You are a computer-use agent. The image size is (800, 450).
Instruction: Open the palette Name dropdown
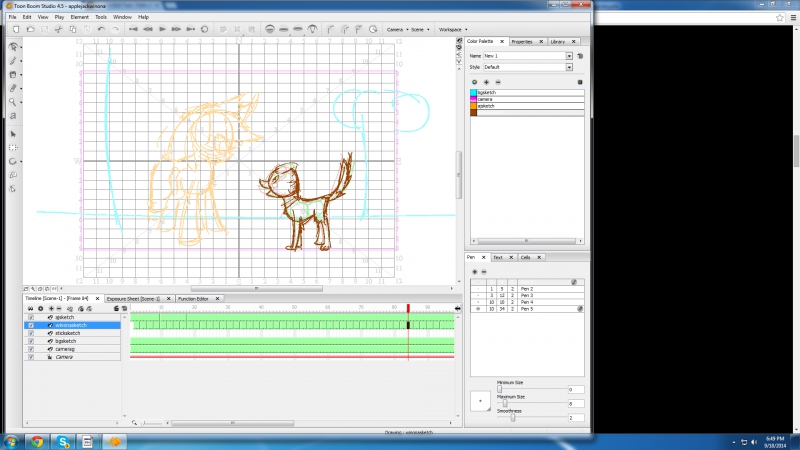coord(569,56)
